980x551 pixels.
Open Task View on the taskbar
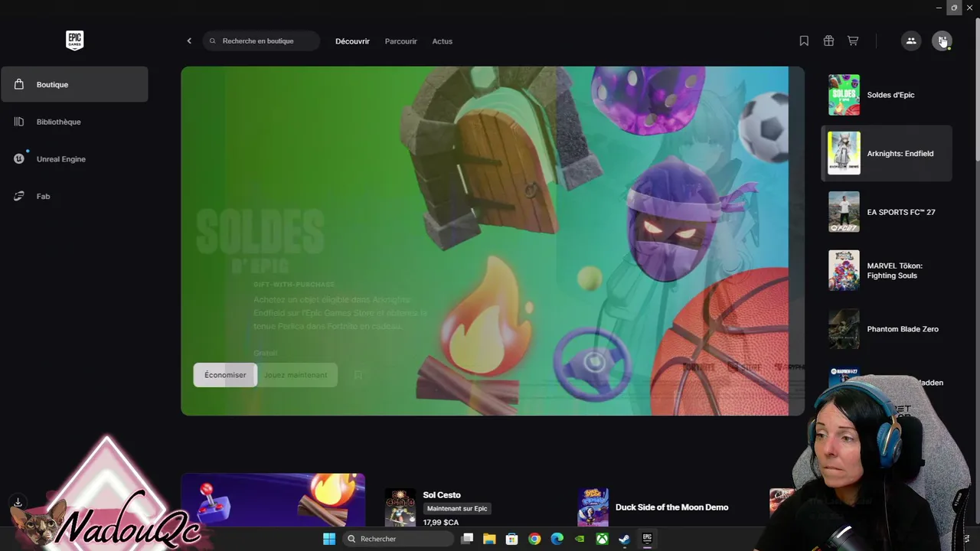coord(467,539)
